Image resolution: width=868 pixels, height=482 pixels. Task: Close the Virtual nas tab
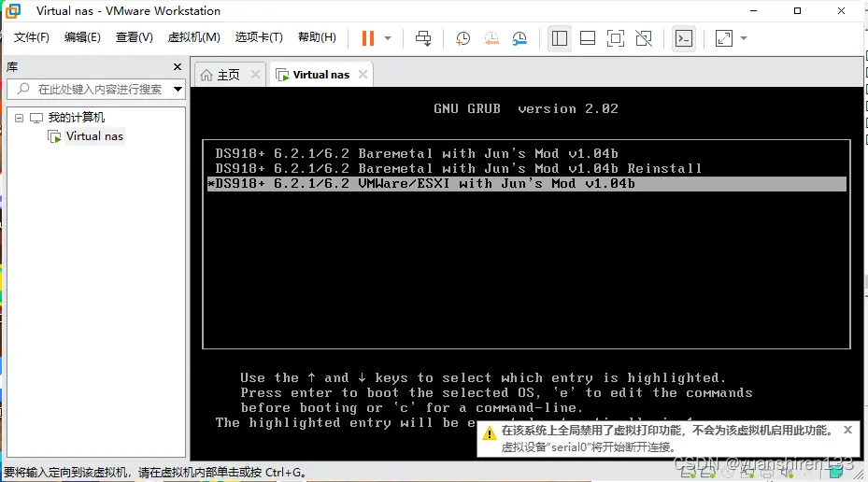point(363,75)
